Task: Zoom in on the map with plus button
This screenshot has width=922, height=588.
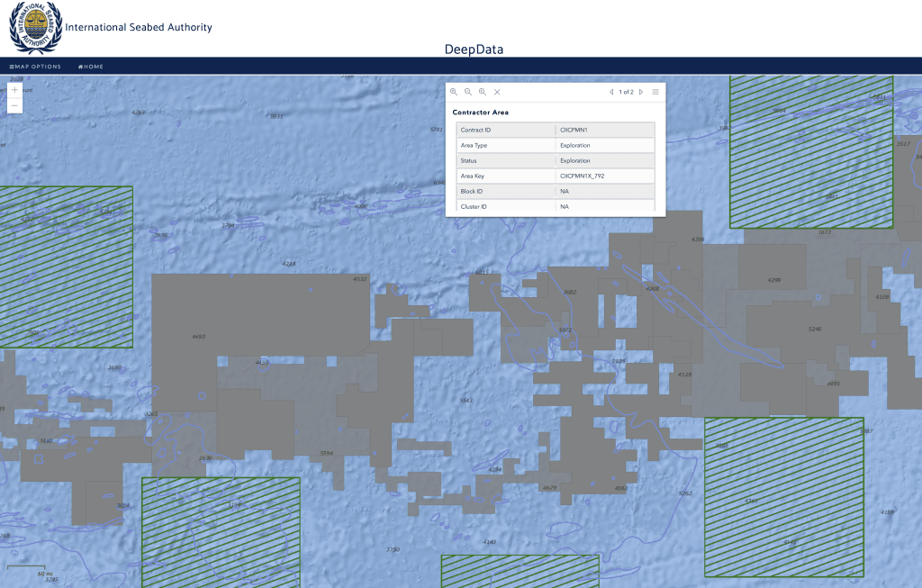Action: tap(14, 90)
